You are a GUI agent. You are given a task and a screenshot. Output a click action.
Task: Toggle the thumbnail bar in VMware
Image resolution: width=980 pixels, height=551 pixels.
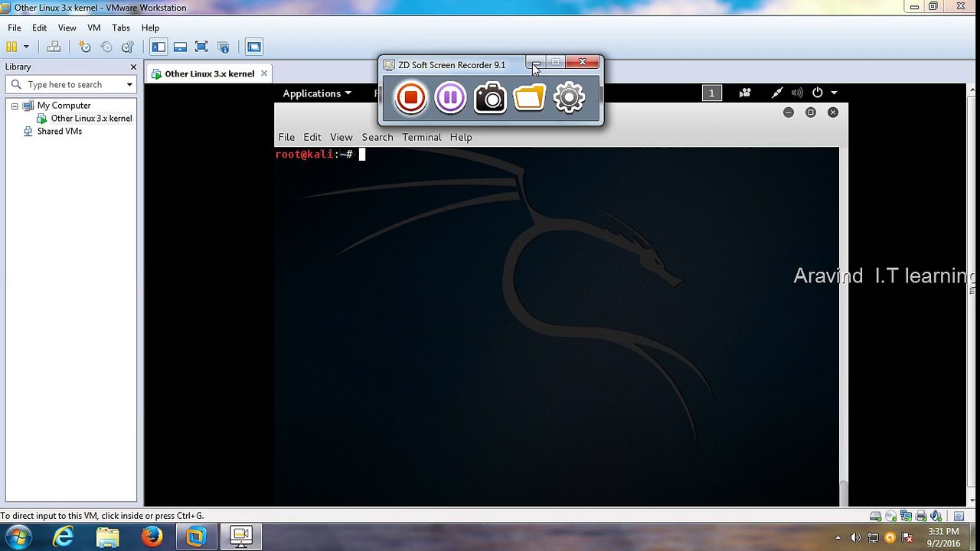coord(180,47)
